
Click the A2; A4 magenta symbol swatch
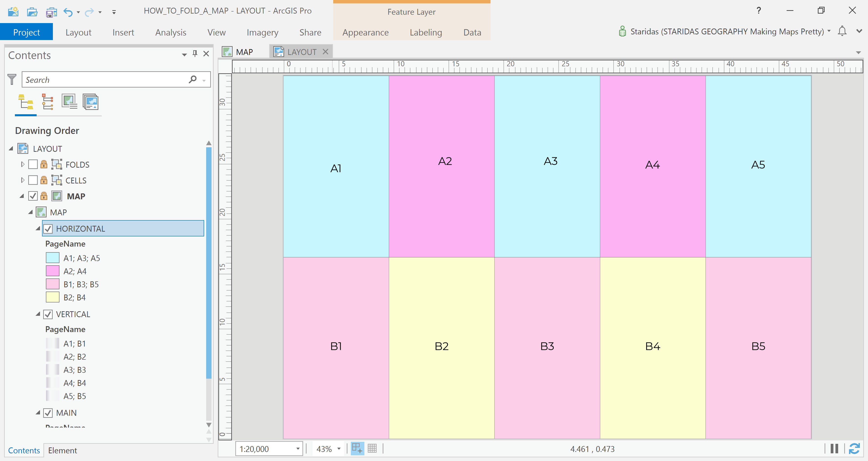coord(53,271)
